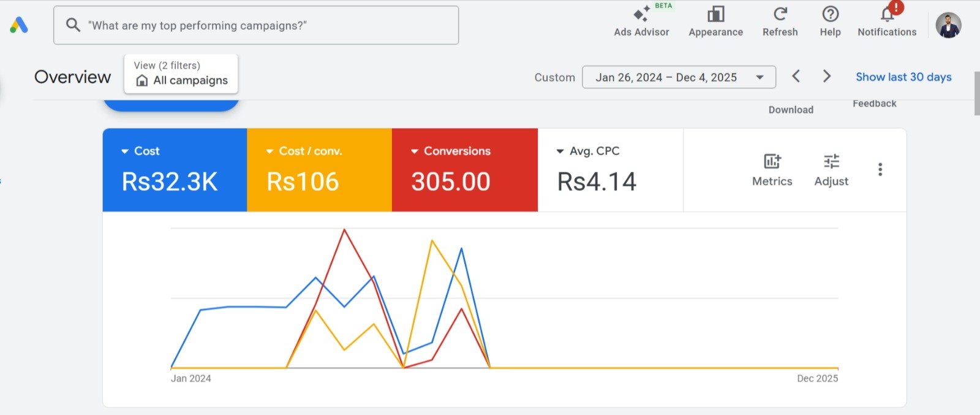Open the Help menu icon
The width and height of the screenshot is (980, 415).
pos(830,15)
